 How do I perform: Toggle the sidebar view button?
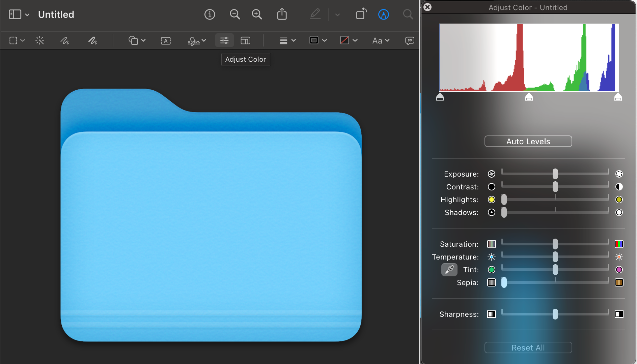tap(15, 14)
